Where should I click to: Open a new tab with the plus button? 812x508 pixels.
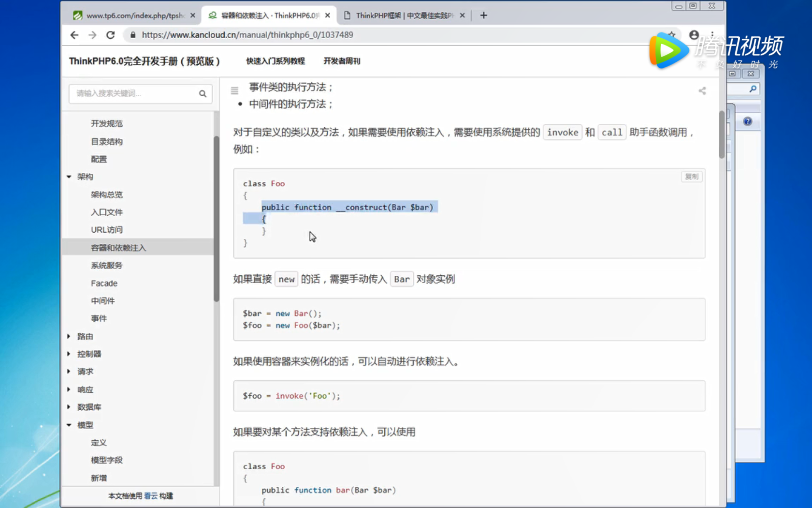[483, 15]
